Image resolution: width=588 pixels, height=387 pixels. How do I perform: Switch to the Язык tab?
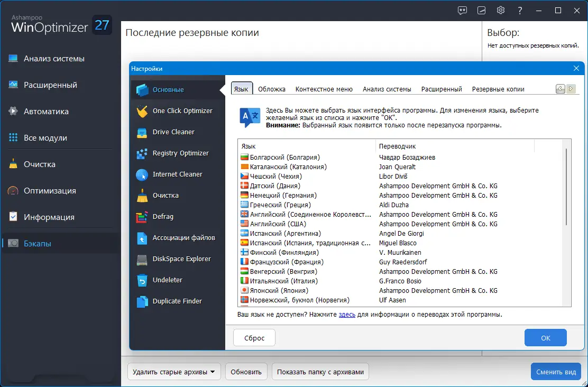(x=241, y=89)
